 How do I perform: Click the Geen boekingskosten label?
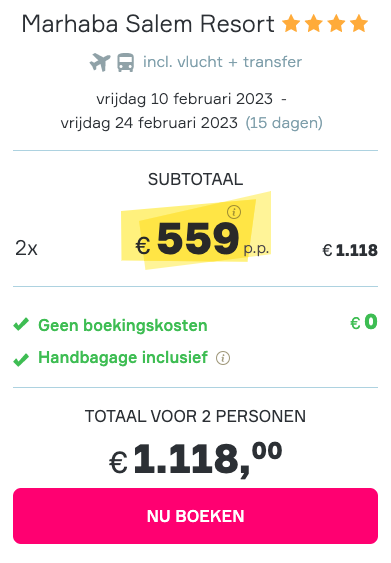pos(123,325)
